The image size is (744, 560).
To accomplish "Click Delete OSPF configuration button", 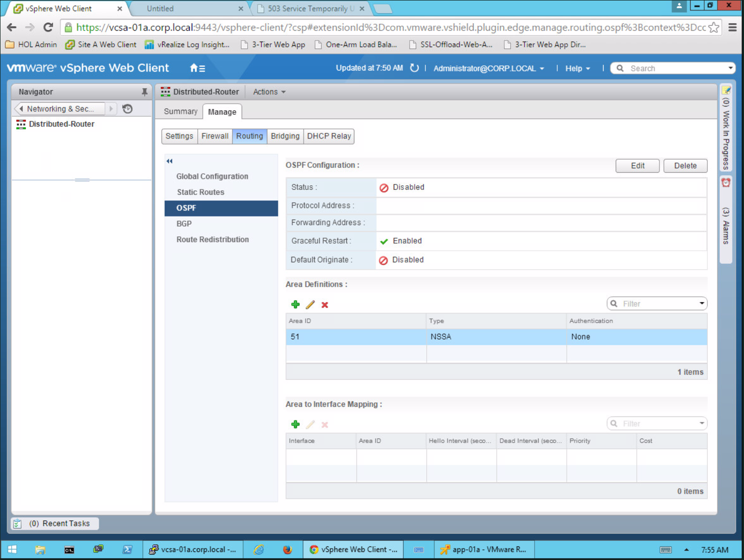I will [x=685, y=166].
